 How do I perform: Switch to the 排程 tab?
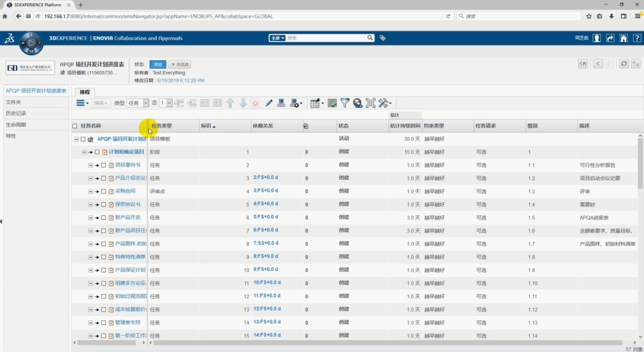pos(85,92)
